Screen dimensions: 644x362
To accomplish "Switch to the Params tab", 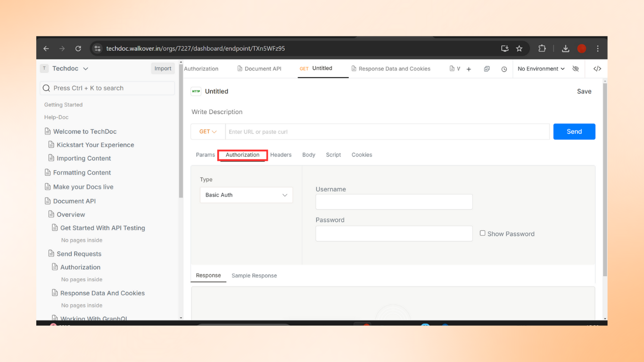I will click(x=206, y=155).
